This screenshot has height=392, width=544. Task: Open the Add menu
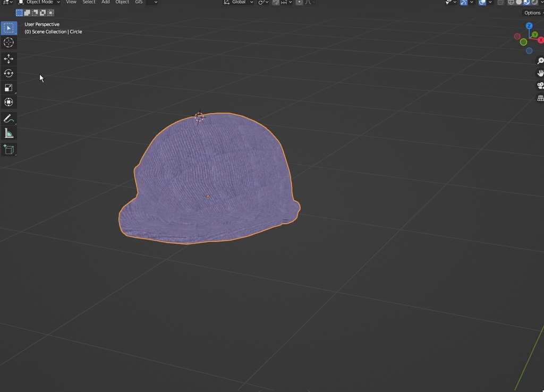click(x=106, y=2)
